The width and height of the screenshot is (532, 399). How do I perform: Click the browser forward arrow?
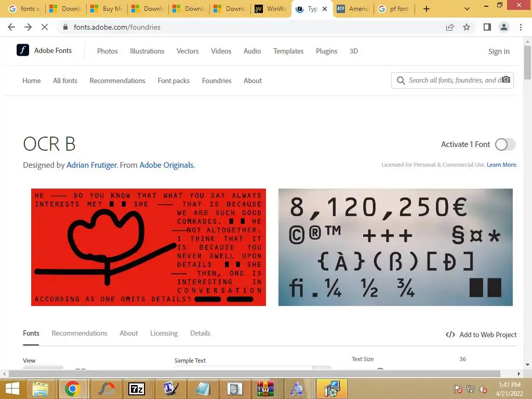[28, 27]
